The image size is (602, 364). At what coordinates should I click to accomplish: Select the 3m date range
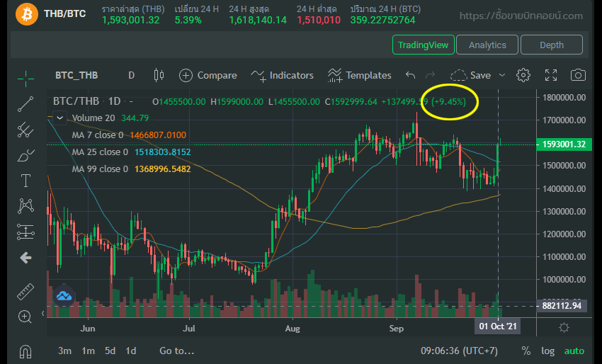65,351
